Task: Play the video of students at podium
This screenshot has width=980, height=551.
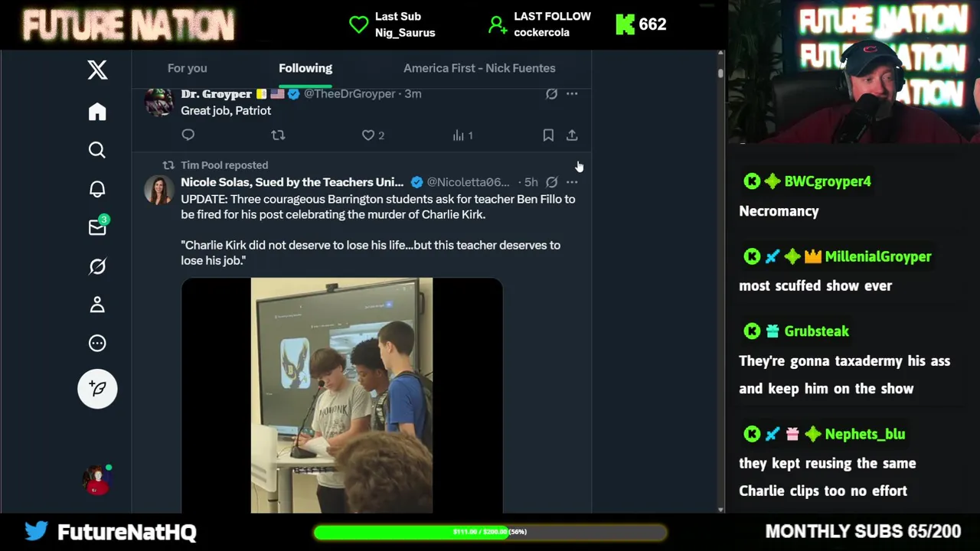Action: [x=341, y=395]
